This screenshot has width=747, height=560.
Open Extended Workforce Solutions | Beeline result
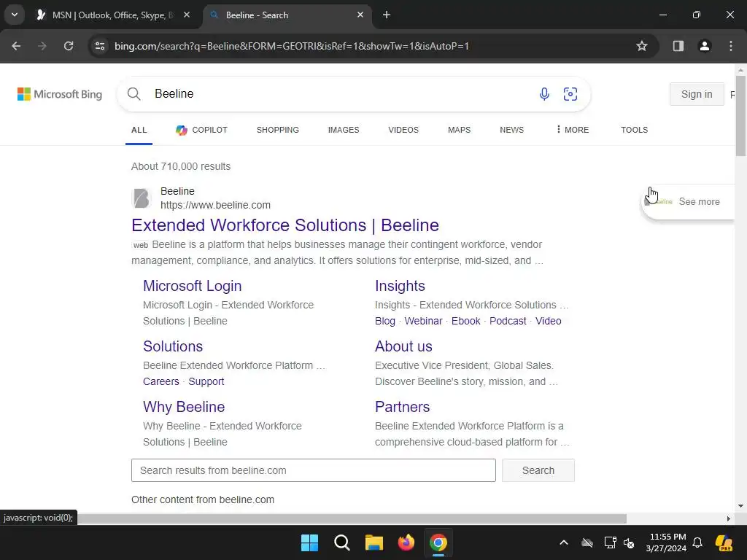(285, 225)
